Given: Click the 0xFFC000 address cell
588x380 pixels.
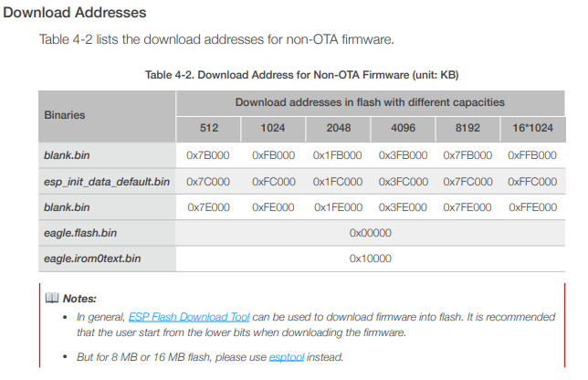Looking at the screenshot, I should [x=532, y=182].
